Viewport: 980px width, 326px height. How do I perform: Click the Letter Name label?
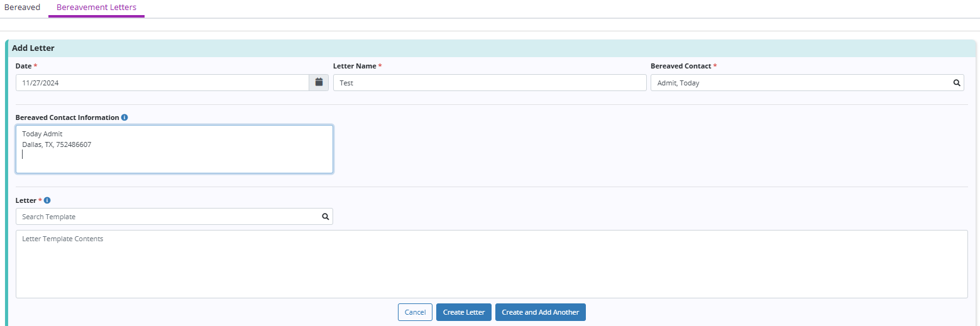point(355,66)
